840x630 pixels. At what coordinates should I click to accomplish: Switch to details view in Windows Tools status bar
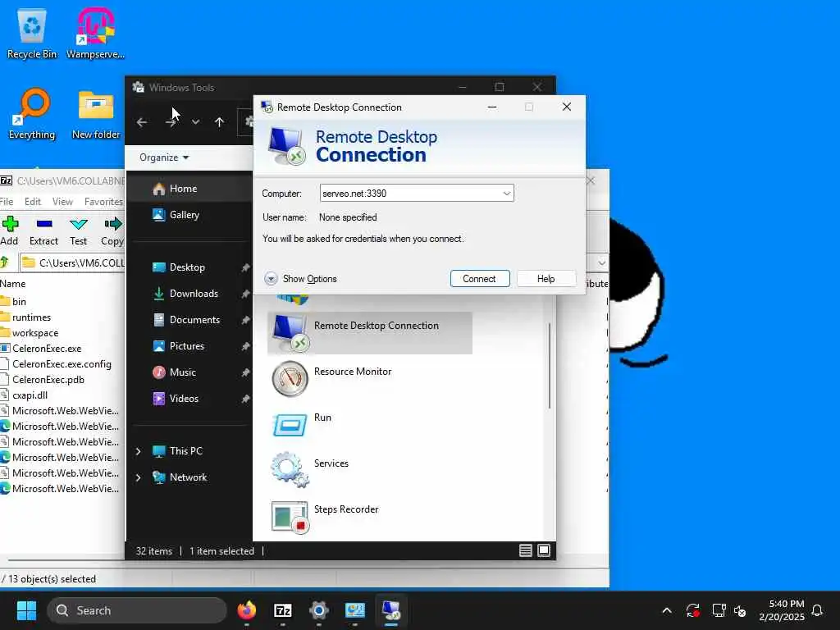coord(526,550)
